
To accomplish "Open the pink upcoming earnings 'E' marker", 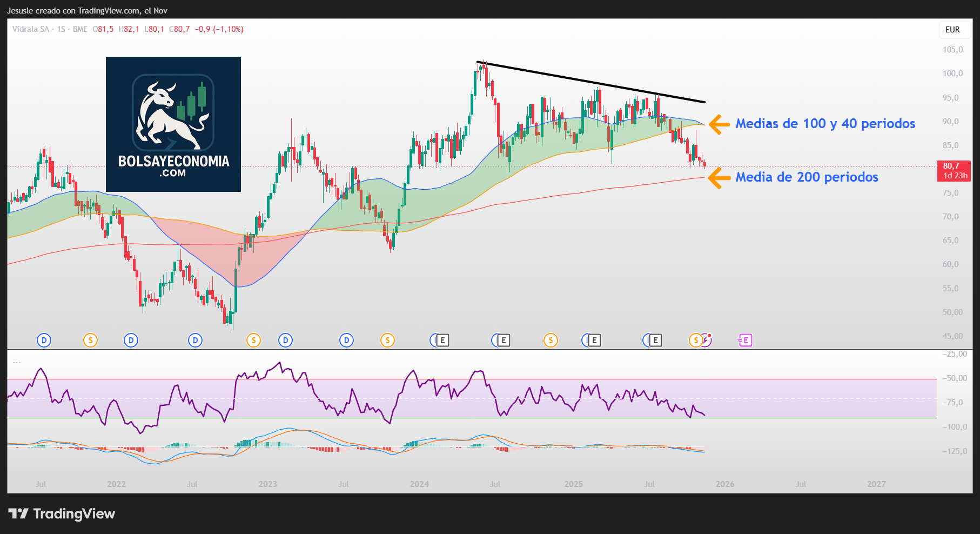I will click(746, 341).
